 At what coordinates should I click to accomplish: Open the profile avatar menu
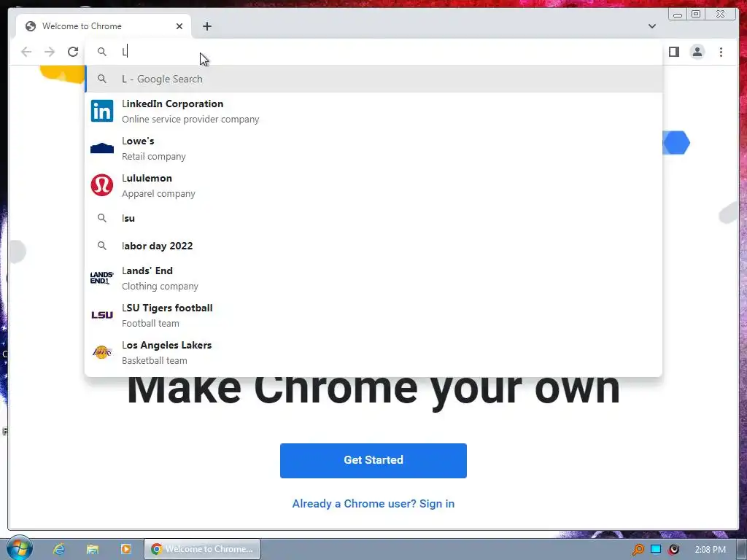pyautogui.click(x=697, y=52)
